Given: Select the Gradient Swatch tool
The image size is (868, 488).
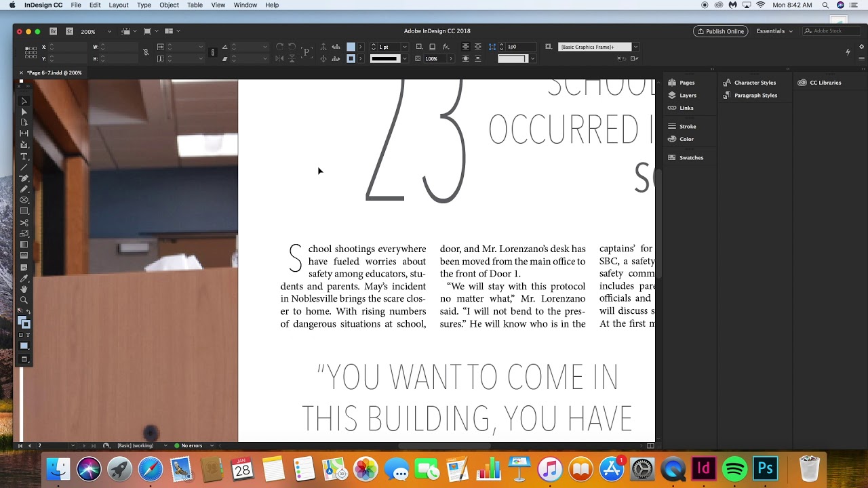Looking at the screenshot, I should [24, 245].
